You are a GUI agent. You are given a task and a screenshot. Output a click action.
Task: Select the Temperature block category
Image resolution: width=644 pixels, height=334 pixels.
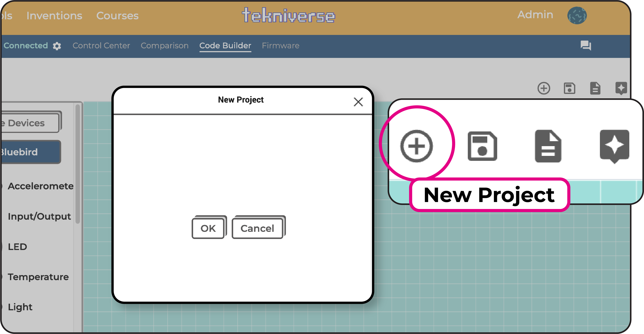(38, 277)
